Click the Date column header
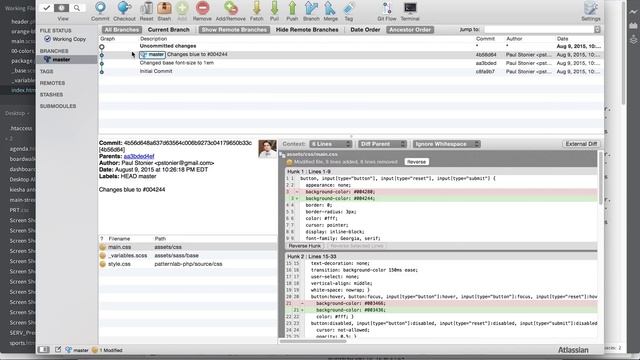The height and width of the screenshot is (360, 640). (x=562, y=39)
